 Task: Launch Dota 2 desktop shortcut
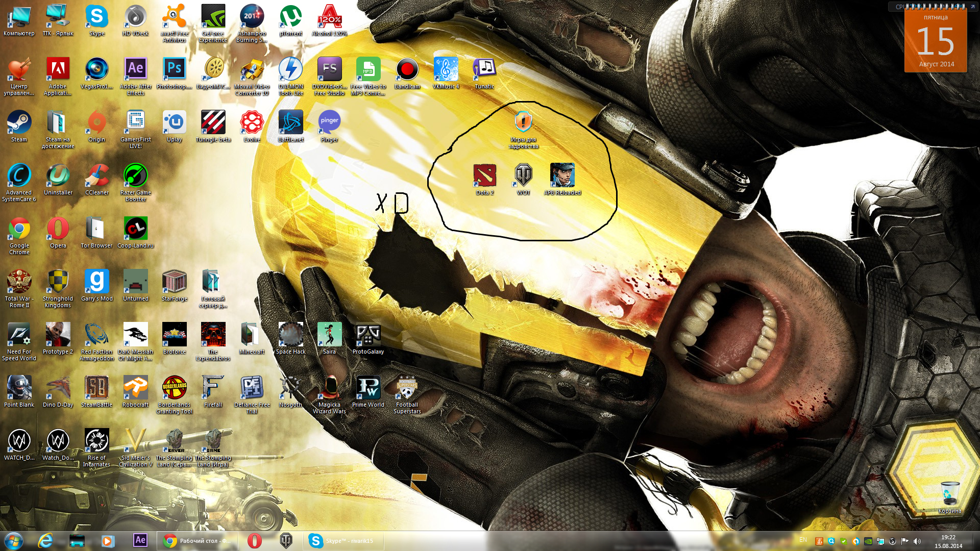pyautogui.click(x=484, y=179)
